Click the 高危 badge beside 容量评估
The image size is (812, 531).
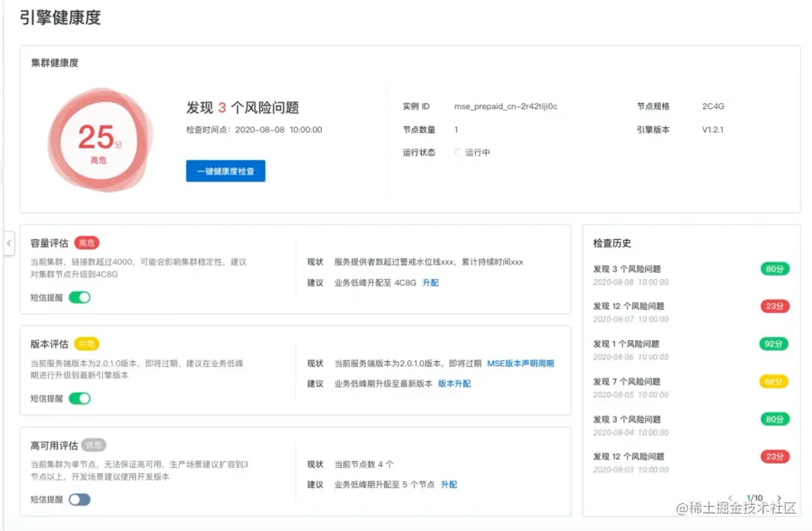pyautogui.click(x=86, y=242)
